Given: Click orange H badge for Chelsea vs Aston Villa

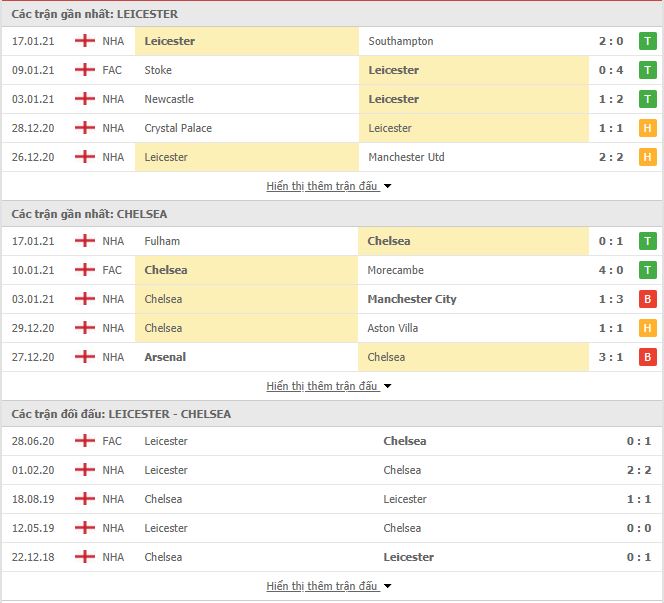Looking at the screenshot, I should point(647,328).
